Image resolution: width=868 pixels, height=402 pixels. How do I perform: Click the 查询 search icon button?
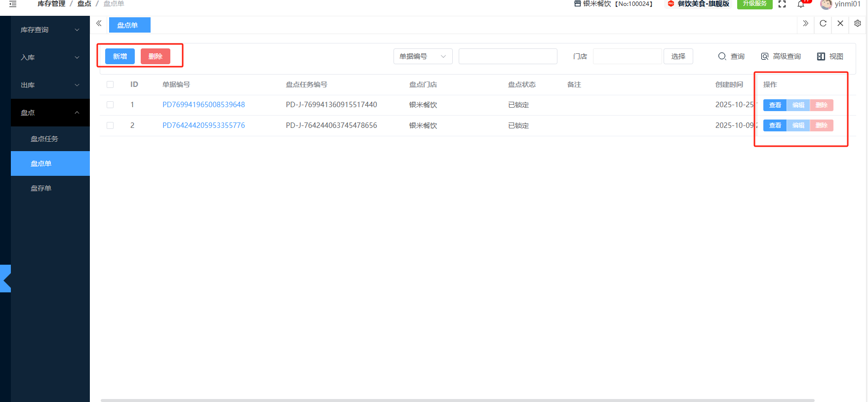[731, 56]
